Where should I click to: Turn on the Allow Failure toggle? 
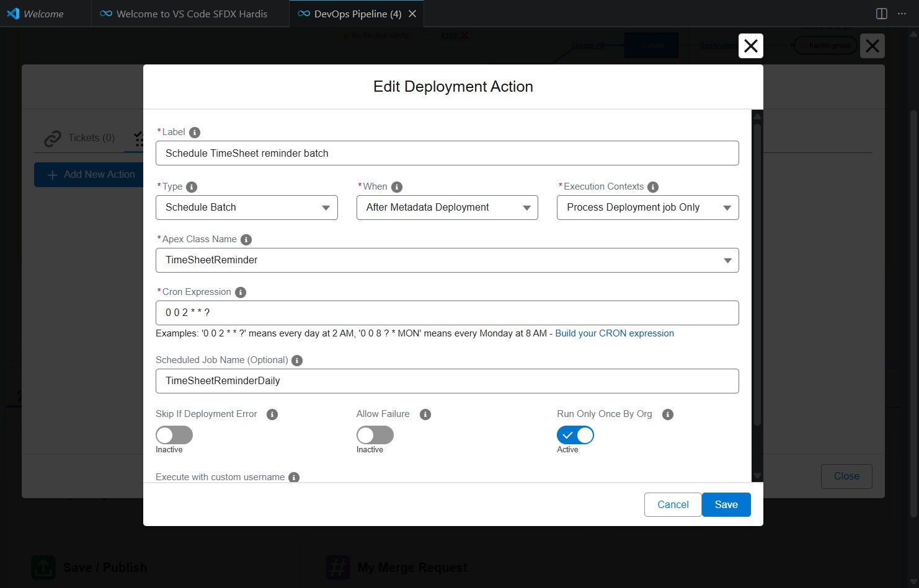click(375, 435)
